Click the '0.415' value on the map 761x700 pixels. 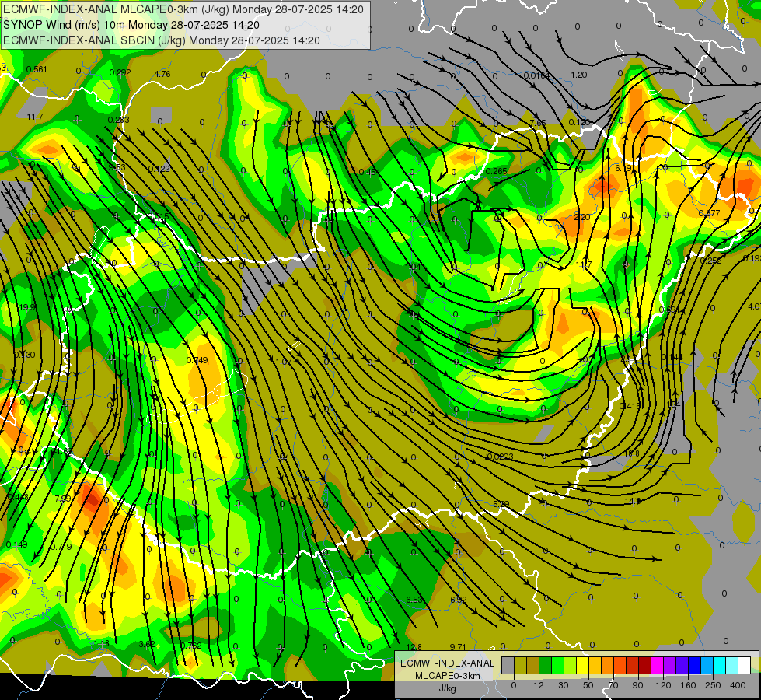630,406
